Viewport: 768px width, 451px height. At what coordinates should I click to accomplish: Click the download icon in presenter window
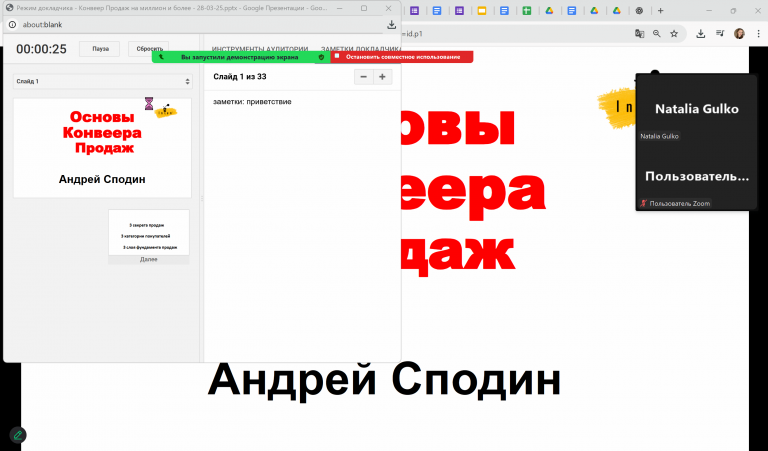[391, 24]
